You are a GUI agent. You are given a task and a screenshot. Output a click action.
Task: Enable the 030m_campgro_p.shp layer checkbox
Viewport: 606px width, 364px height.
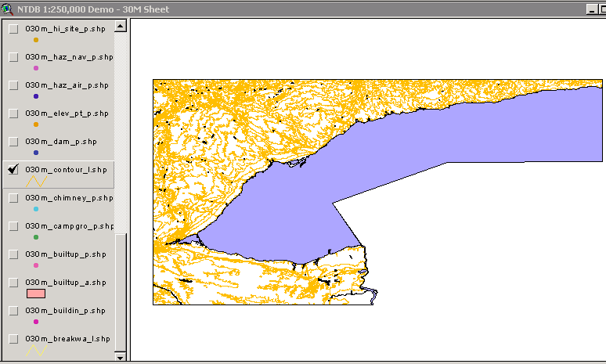pyautogui.click(x=13, y=226)
